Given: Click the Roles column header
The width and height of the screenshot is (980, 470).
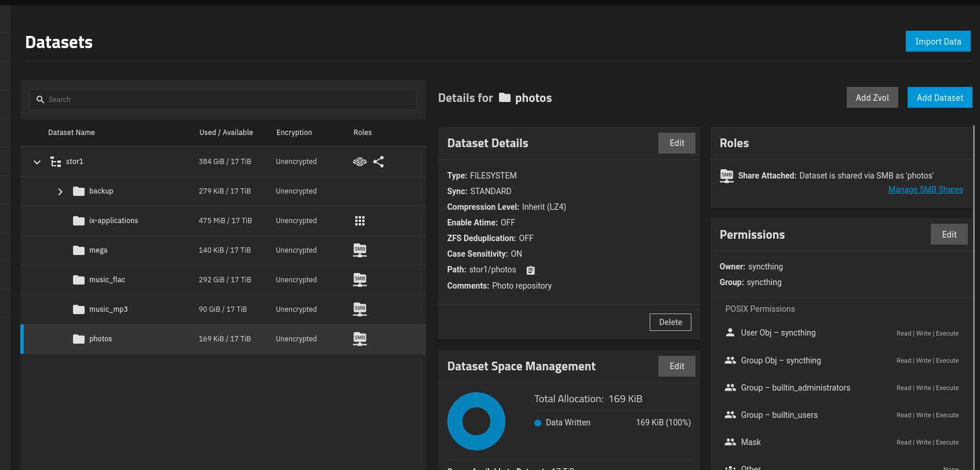Looking at the screenshot, I should click(363, 133).
